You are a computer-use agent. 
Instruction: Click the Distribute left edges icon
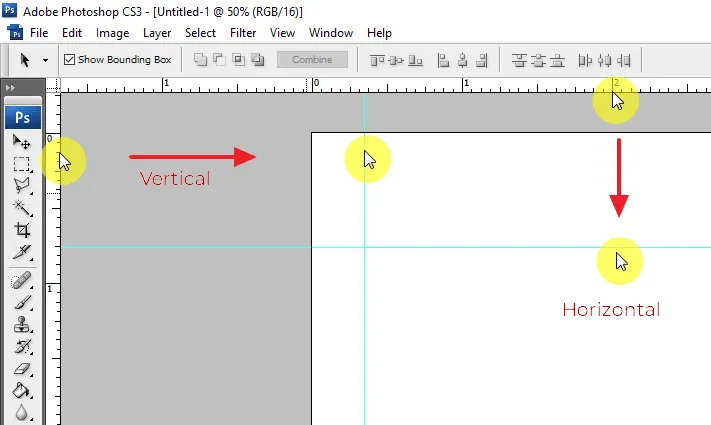[x=585, y=60]
